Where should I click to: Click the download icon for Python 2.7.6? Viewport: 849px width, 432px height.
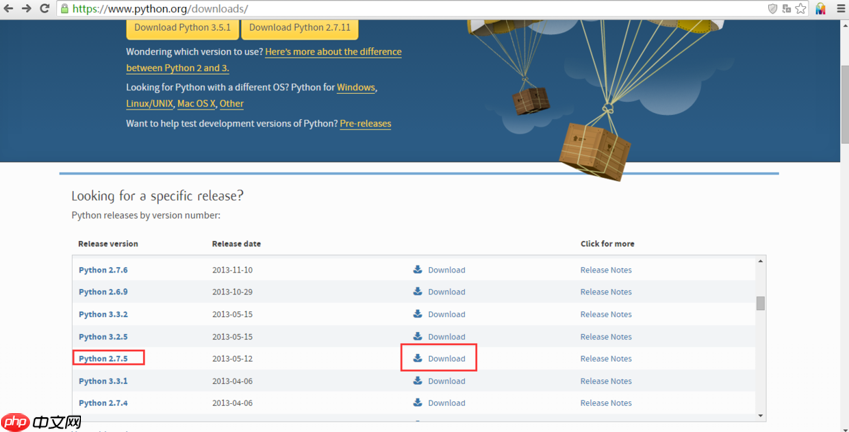[x=417, y=269]
